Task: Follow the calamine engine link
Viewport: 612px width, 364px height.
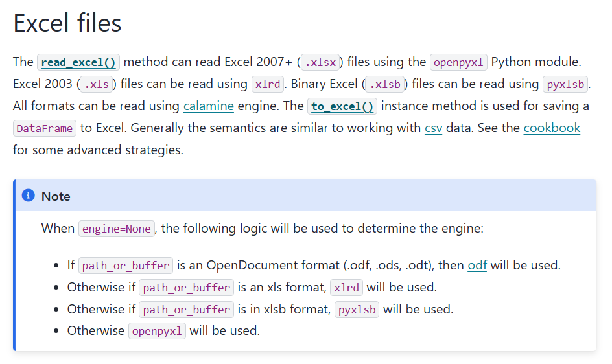Action: click(x=208, y=106)
